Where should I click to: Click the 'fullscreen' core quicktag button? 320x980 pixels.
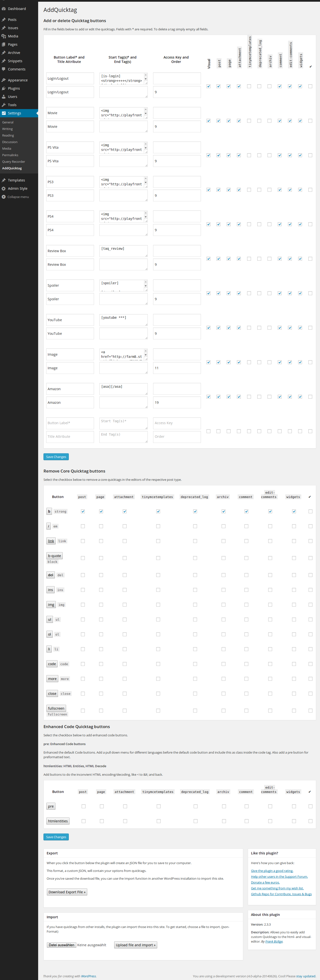pyautogui.click(x=56, y=708)
